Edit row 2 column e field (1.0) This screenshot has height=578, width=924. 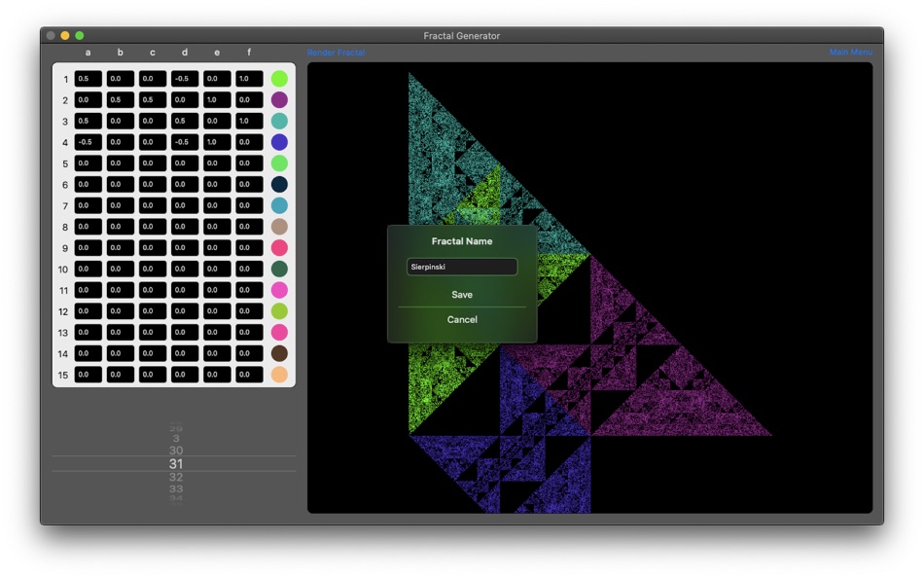tap(217, 99)
